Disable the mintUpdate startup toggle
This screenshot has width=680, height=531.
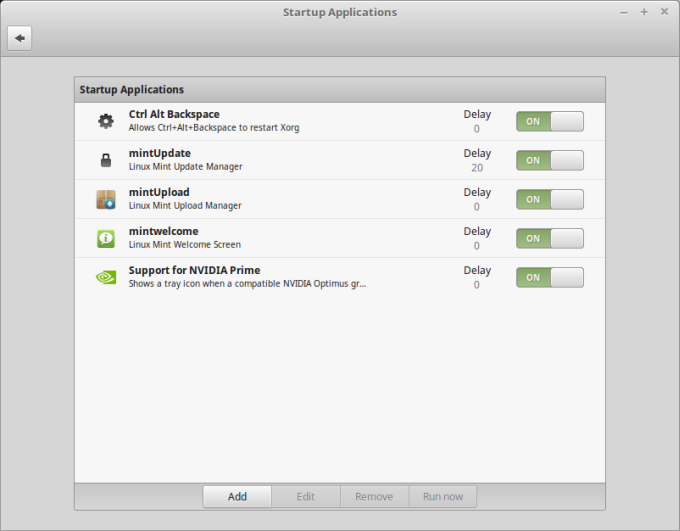550,161
